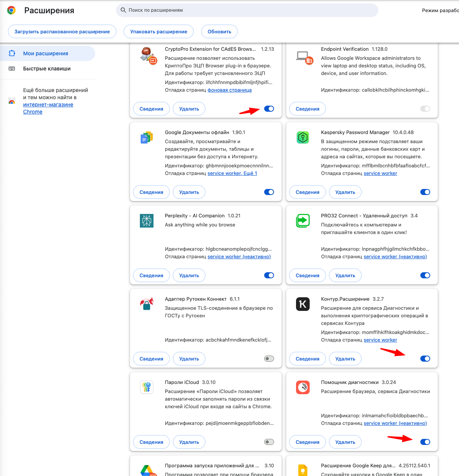Disable the Контур.Расширение toggle
The height and width of the screenshot is (476, 459).
coord(425,359)
